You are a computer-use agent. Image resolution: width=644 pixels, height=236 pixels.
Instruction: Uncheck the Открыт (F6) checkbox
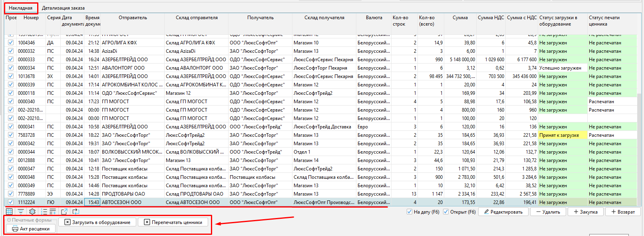[446, 212]
